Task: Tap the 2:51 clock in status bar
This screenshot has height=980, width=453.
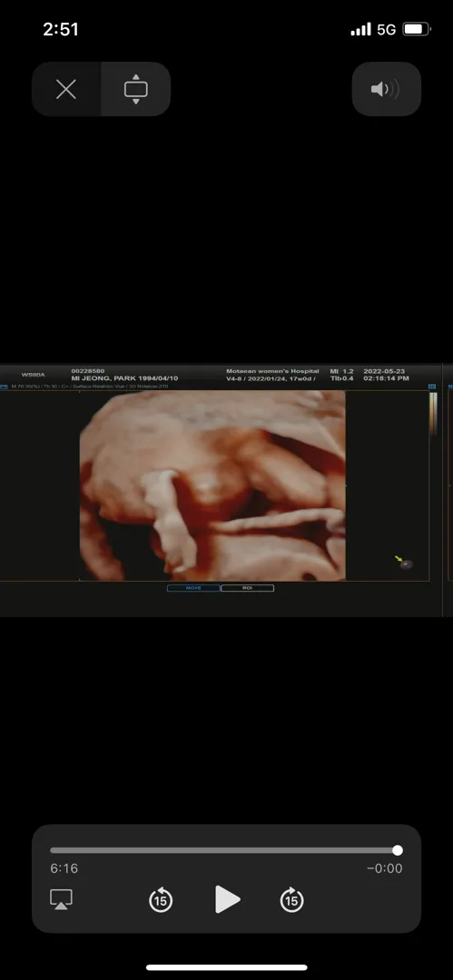Action: 61,29
